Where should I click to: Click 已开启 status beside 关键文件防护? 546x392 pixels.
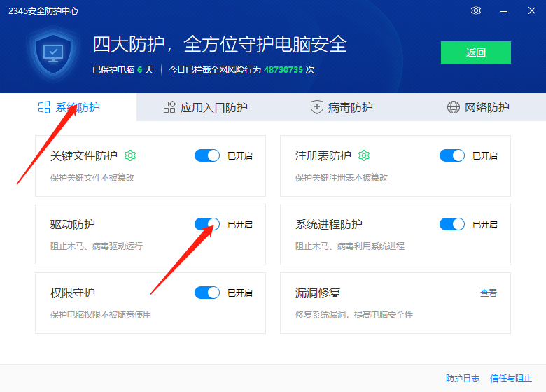point(240,155)
